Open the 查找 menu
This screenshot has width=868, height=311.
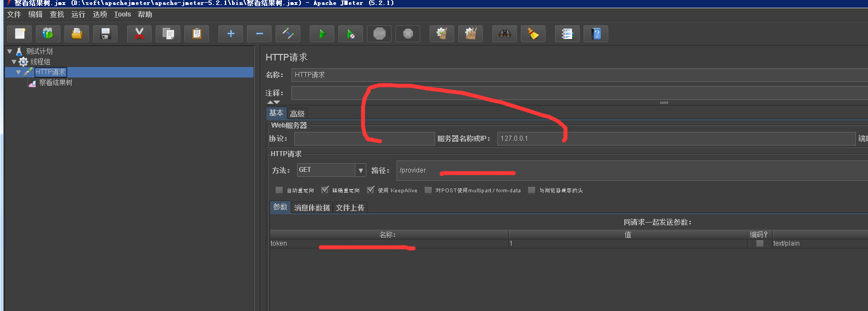57,14
